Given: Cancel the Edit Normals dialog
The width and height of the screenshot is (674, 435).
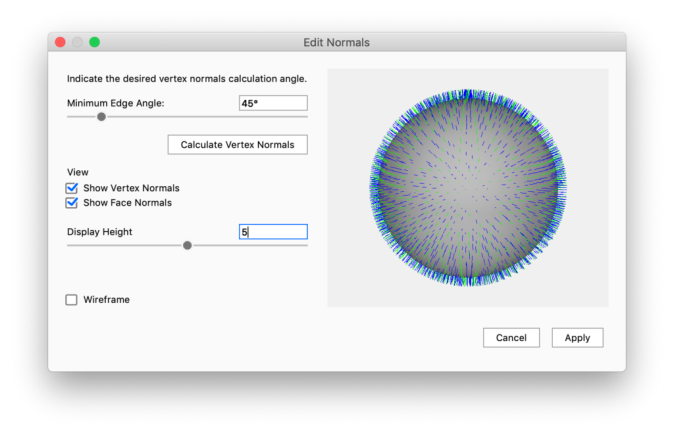Looking at the screenshot, I should [511, 338].
